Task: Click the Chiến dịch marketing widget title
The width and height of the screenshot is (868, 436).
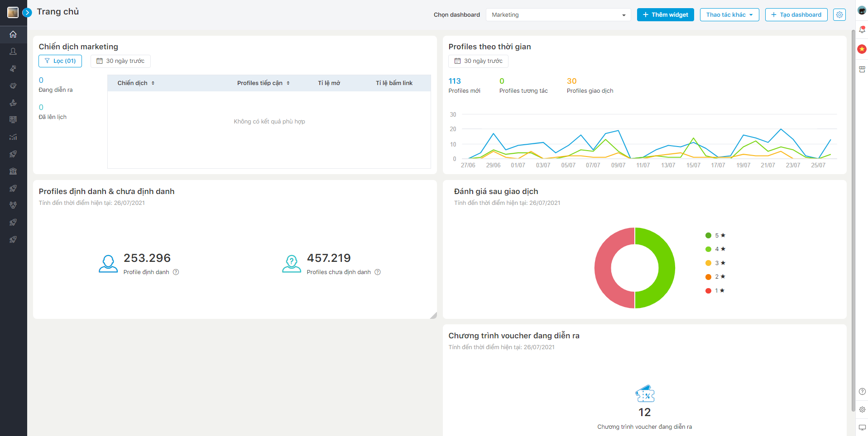Action: 78,47
